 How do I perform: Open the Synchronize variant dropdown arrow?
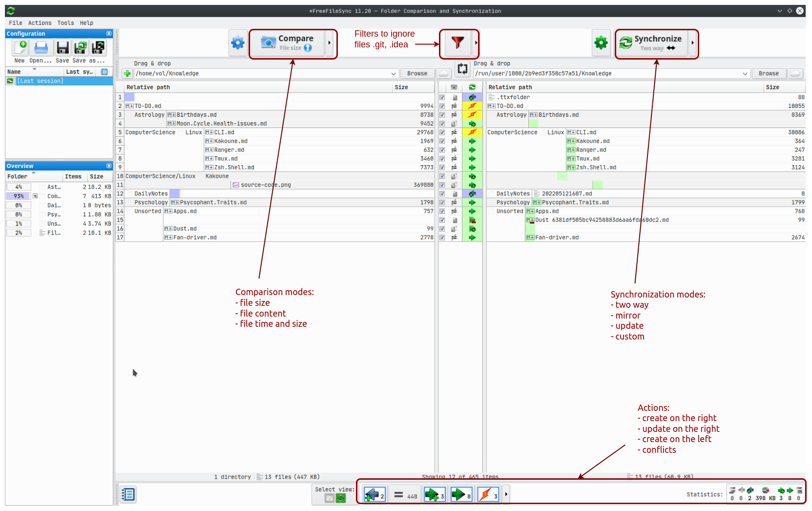tap(692, 43)
